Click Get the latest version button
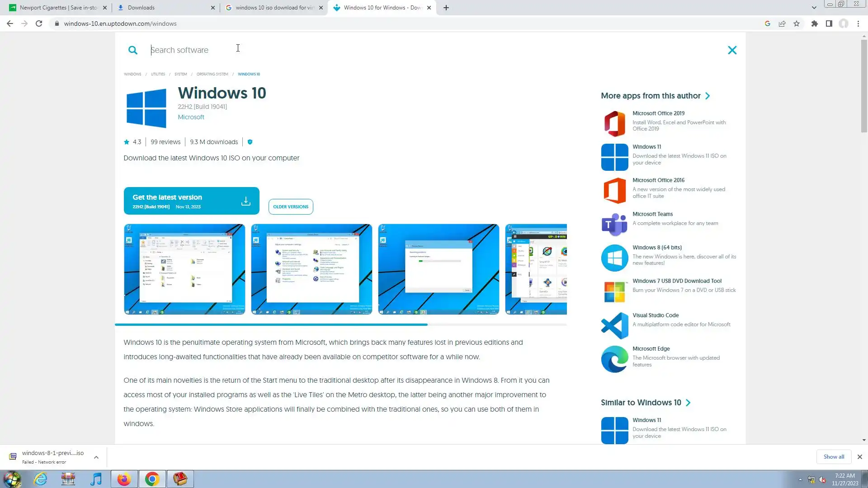This screenshot has width=868, height=488. [191, 201]
